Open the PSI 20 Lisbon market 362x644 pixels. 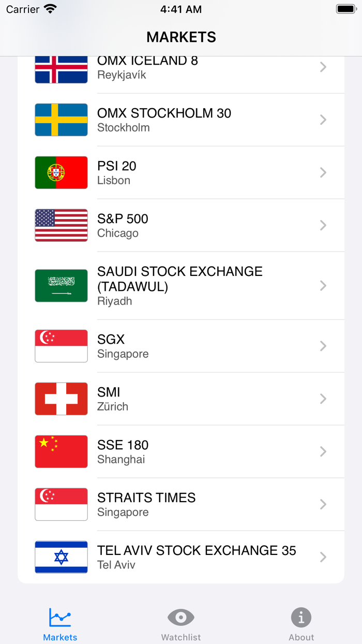(181, 172)
